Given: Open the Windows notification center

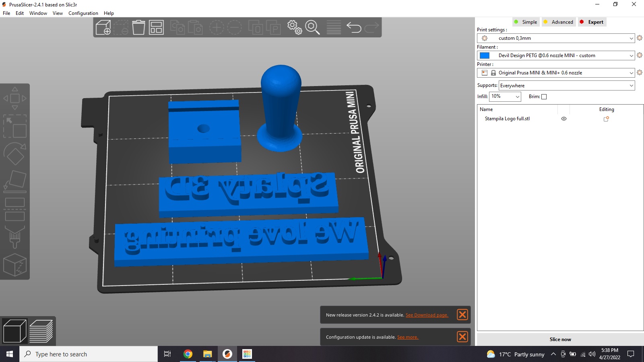Looking at the screenshot, I should pyautogui.click(x=631, y=354).
